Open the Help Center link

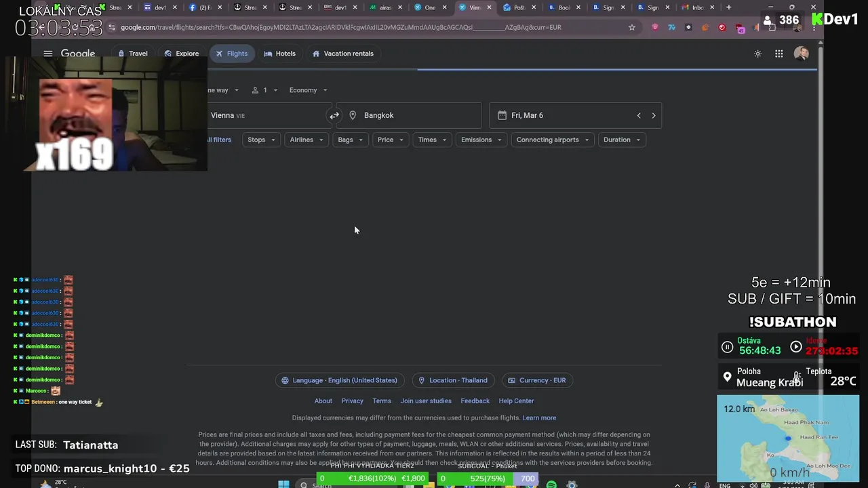(x=516, y=401)
